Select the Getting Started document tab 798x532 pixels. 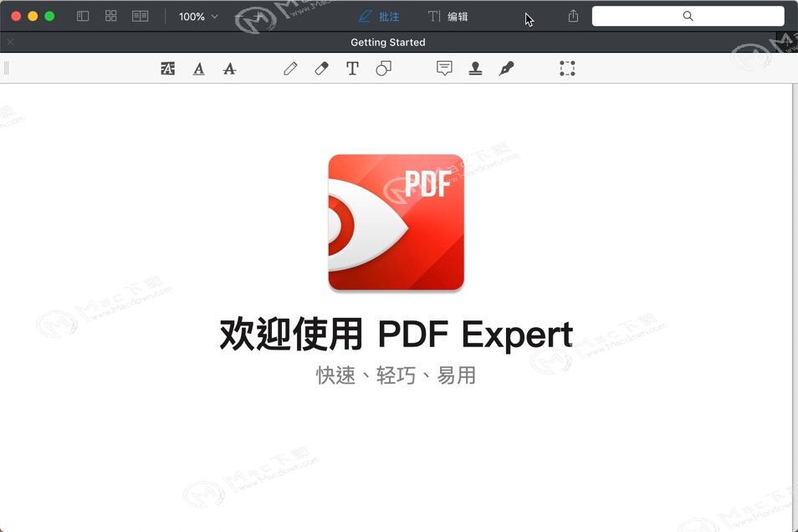388,43
